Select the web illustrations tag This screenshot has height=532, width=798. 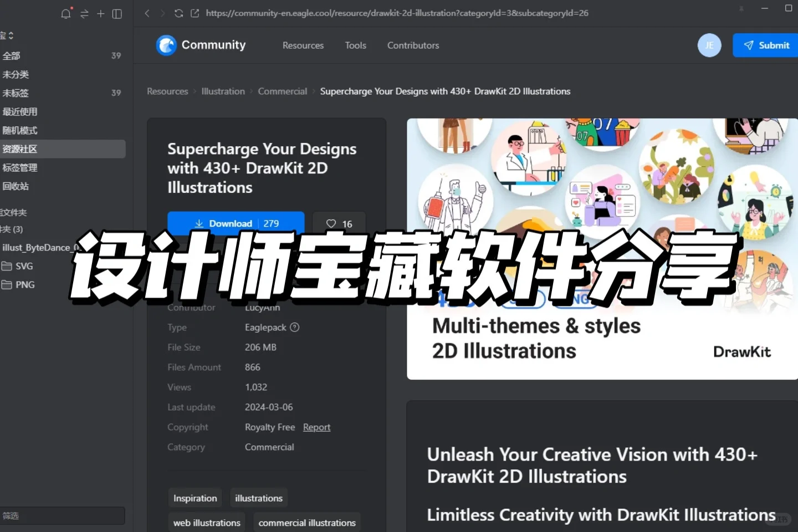click(207, 523)
